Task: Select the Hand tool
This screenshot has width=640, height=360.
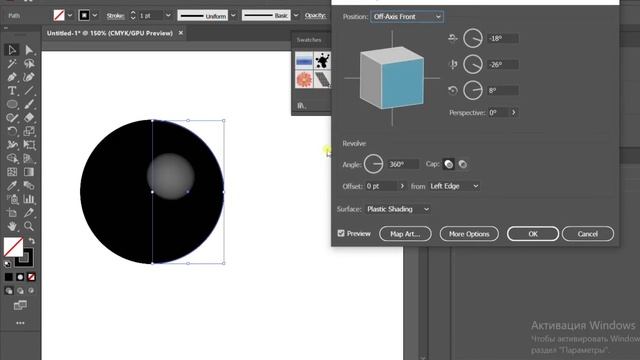Action: pos(12,226)
